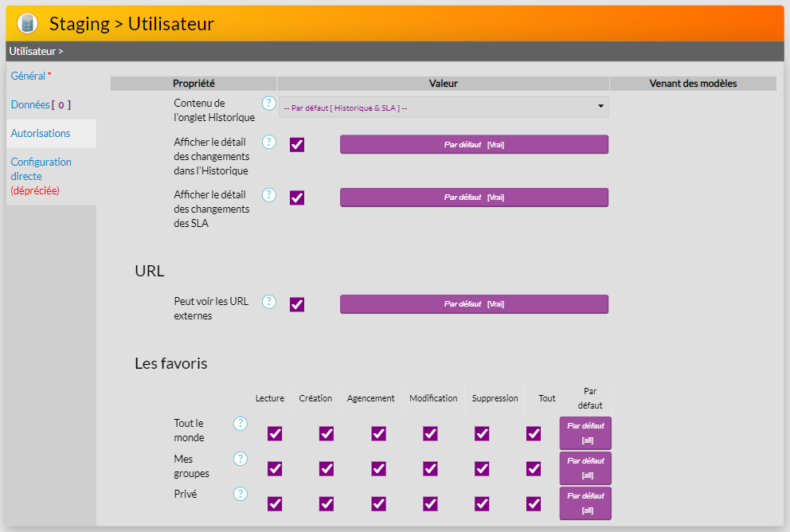Image resolution: width=790 pixels, height=532 pixels.
Task: Uncheck Lecture for Tout le monde
Action: click(275, 433)
